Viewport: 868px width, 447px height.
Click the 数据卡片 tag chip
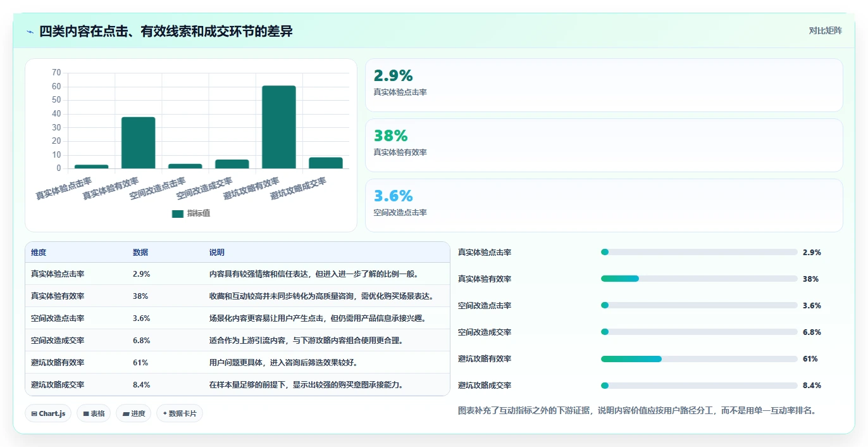point(180,413)
